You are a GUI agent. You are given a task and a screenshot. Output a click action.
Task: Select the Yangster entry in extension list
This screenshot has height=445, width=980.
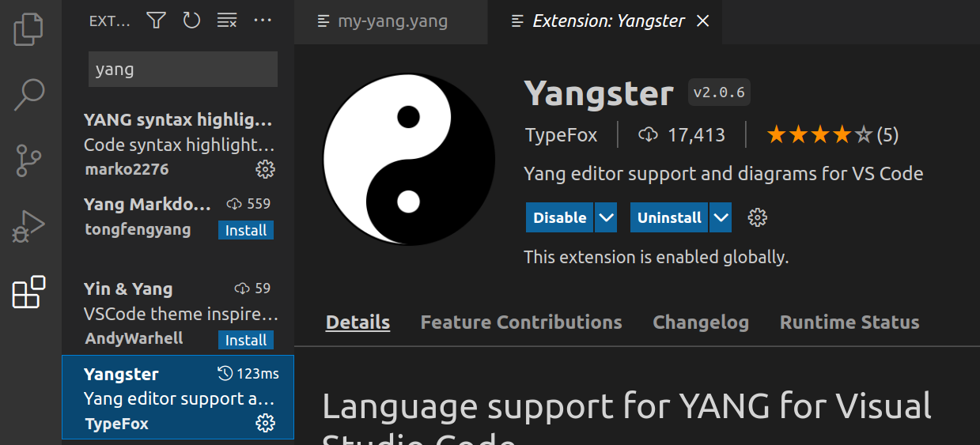(x=178, y=397)
